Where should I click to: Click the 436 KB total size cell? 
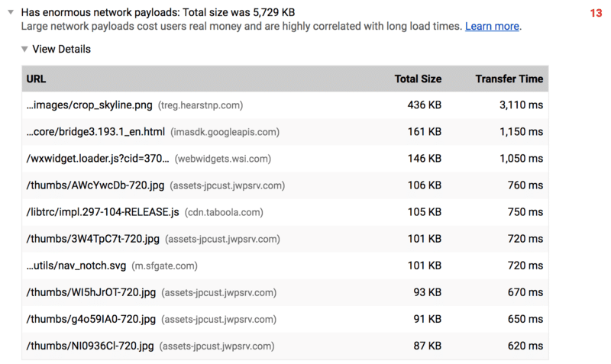pyautogui.click(x=424, y=105)
